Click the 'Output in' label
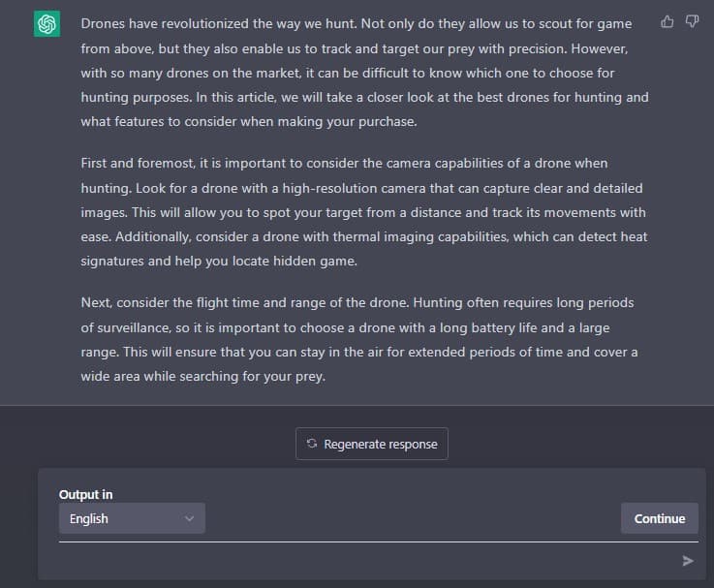714x588 pixels. pyautogui.click(x=85, y=495)
